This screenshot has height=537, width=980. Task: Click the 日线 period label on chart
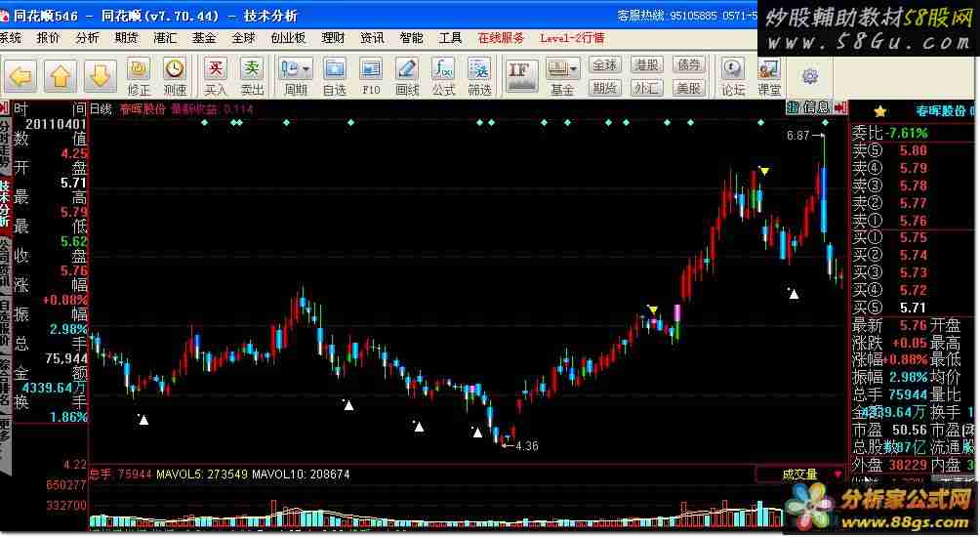[x=101, y=109]
